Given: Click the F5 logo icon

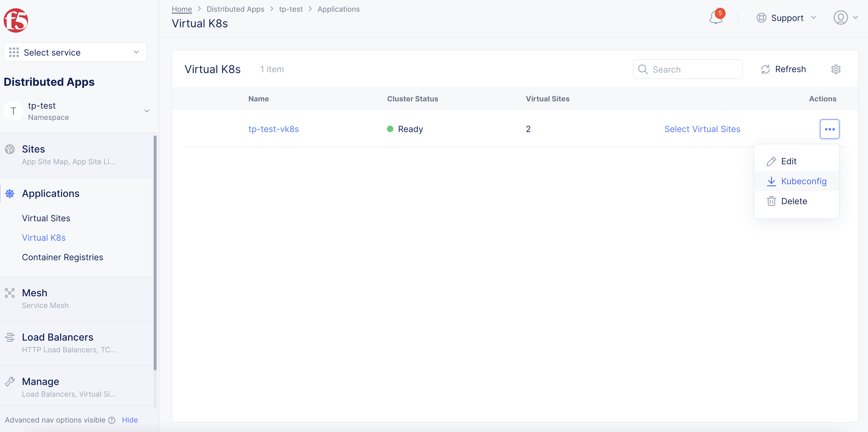Looking at the screenshot, I should (x=16, y=20).
